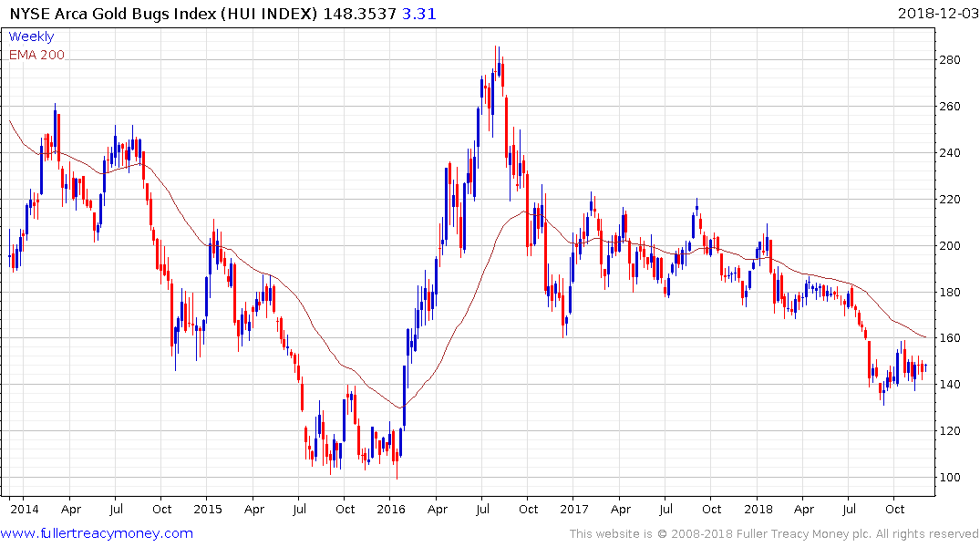Click the 160 price axis label
The height and width of the screenshot is (547, 980).
950,338
